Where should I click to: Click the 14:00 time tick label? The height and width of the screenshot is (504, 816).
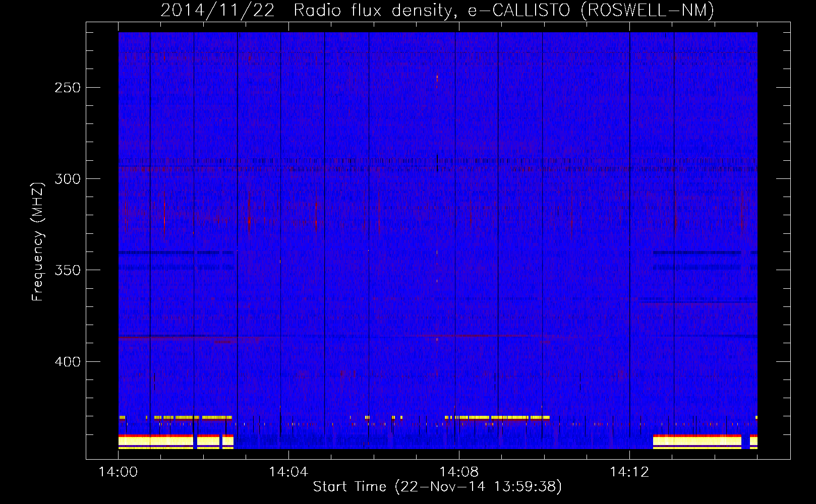coord(118,472)
